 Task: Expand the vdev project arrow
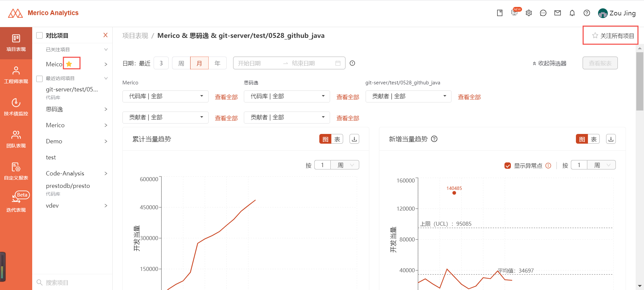(x=106, y=206)
